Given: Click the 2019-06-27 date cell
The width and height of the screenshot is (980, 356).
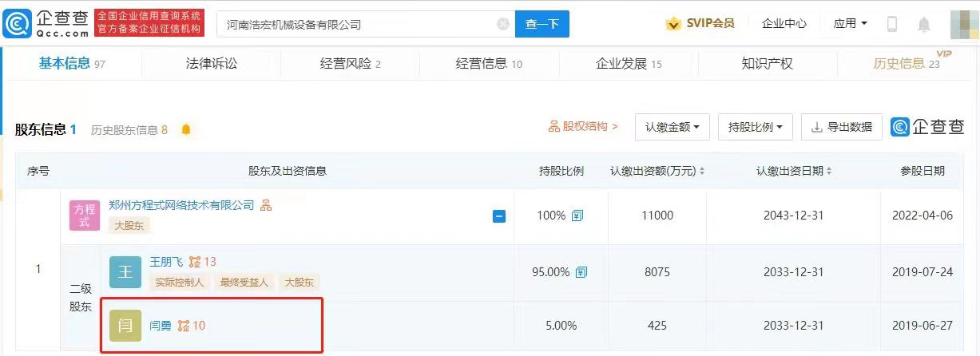Looking at the screenshot, I should [x=922, y=326].
